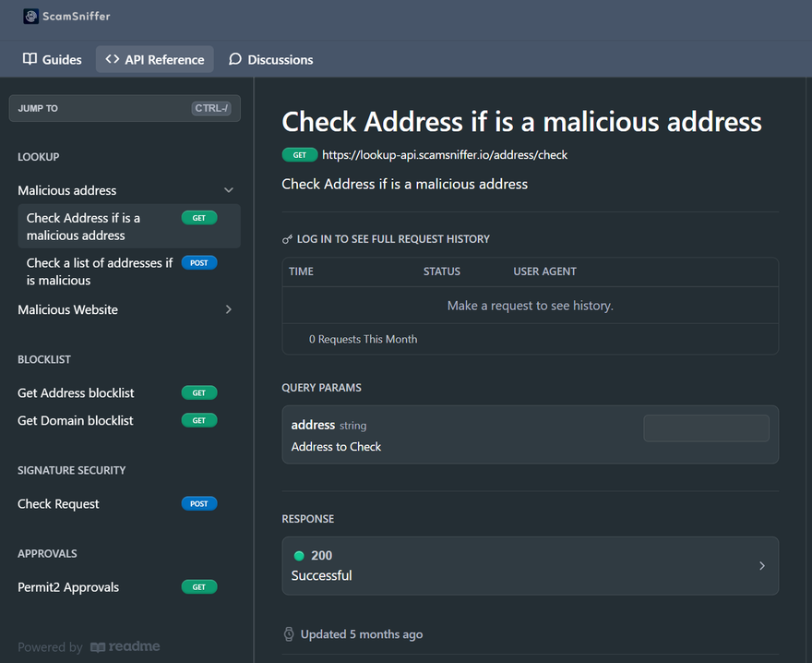This screenshot has height=663, width=812.
Task: Click the CTRL-/ shortcut badge
Action: click(211, 108)
